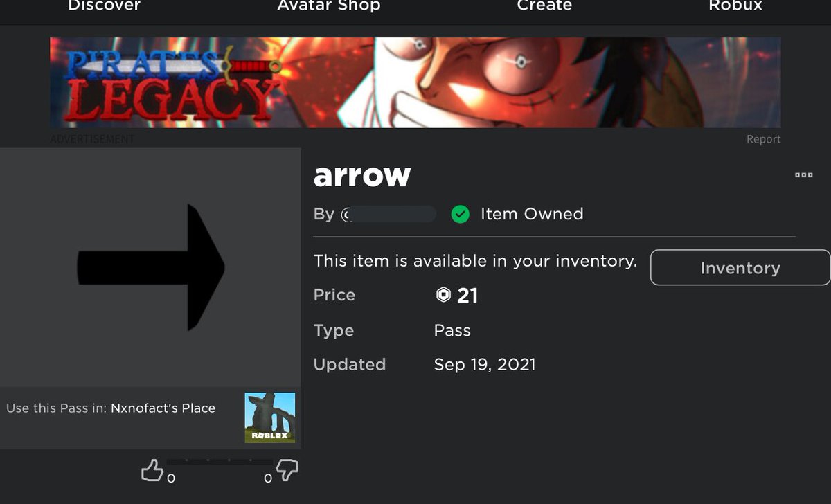The height and width of the screenshot is (504, 831).
Task: Click the vote ratio bar
Action: tap(219, 462)
